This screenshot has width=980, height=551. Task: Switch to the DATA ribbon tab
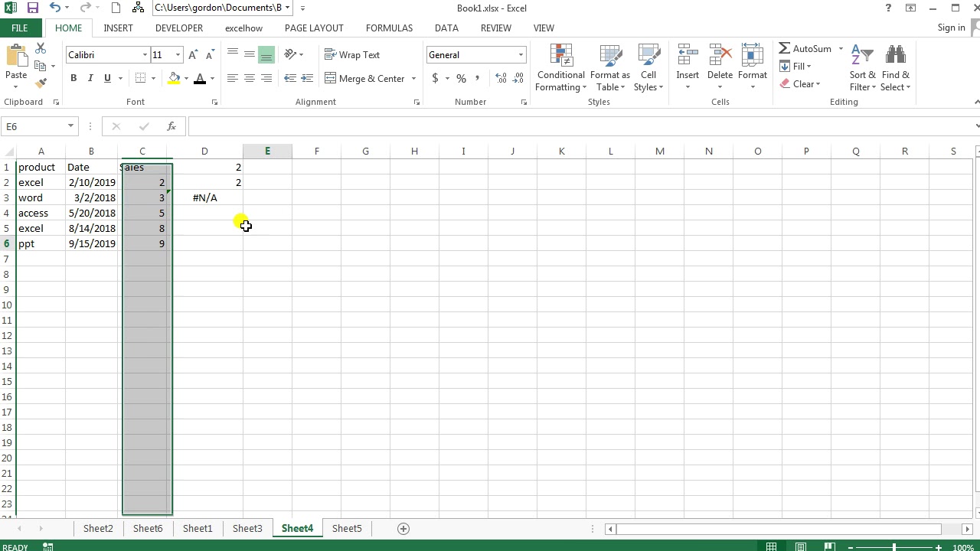[446, 28]
